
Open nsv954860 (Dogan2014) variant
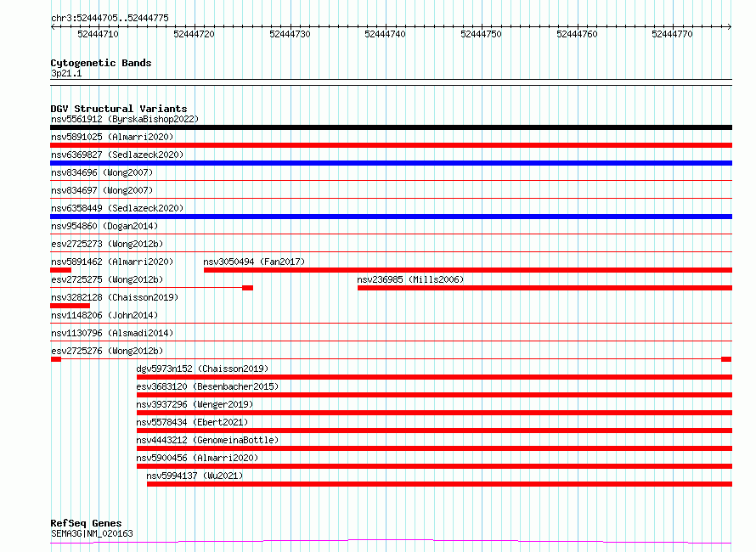point(104,226)
